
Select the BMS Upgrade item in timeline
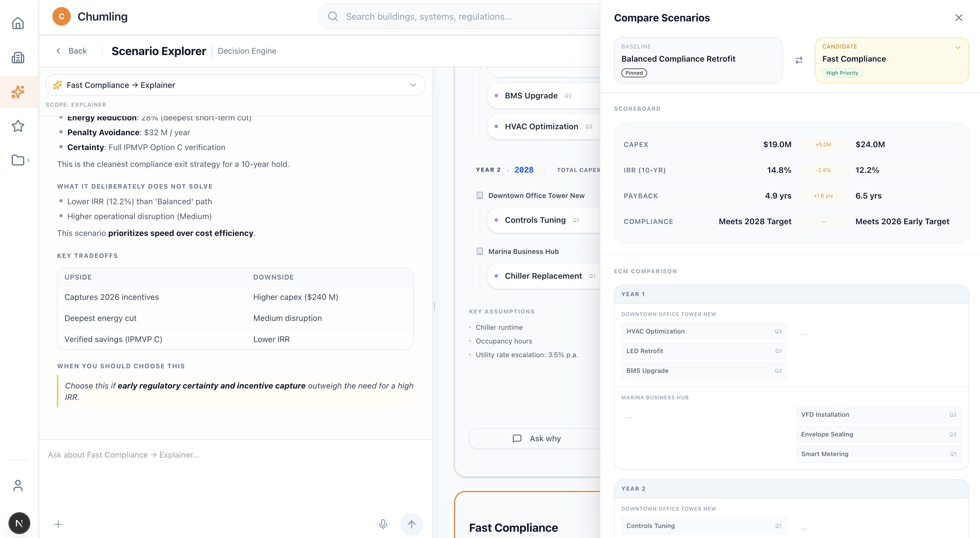click(x=531, y=96)
